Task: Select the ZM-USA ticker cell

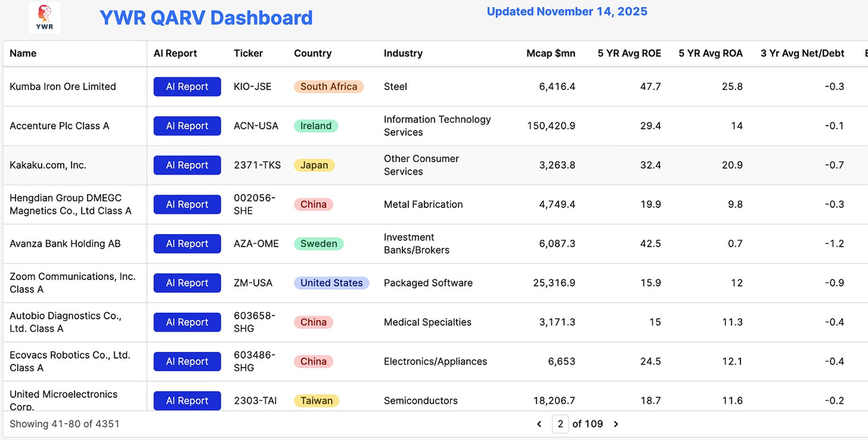Action: coord(253,283)
